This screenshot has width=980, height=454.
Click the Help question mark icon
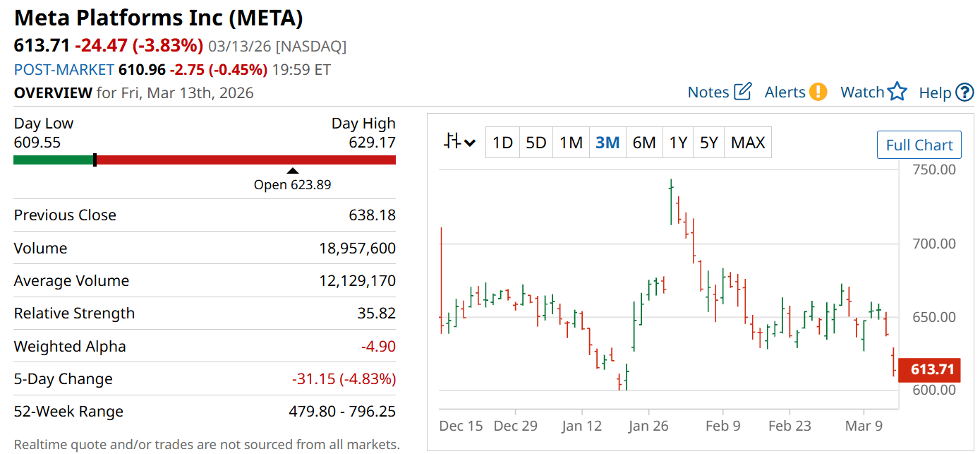(964, 92)
